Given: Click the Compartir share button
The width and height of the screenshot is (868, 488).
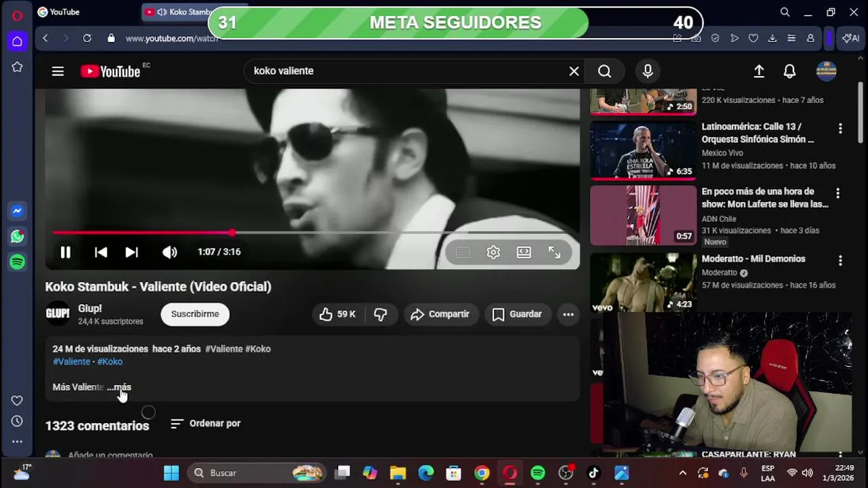Looking at the screenshot, I should [x=440, y=314].
